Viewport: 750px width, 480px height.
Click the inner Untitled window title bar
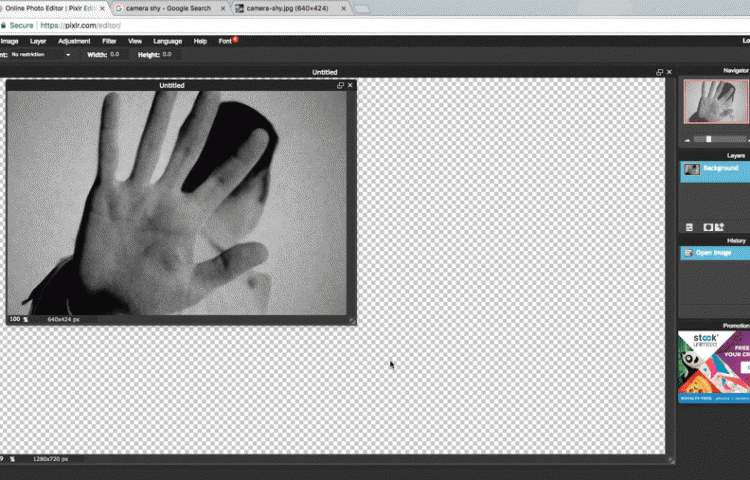click(x=172, y=85)
